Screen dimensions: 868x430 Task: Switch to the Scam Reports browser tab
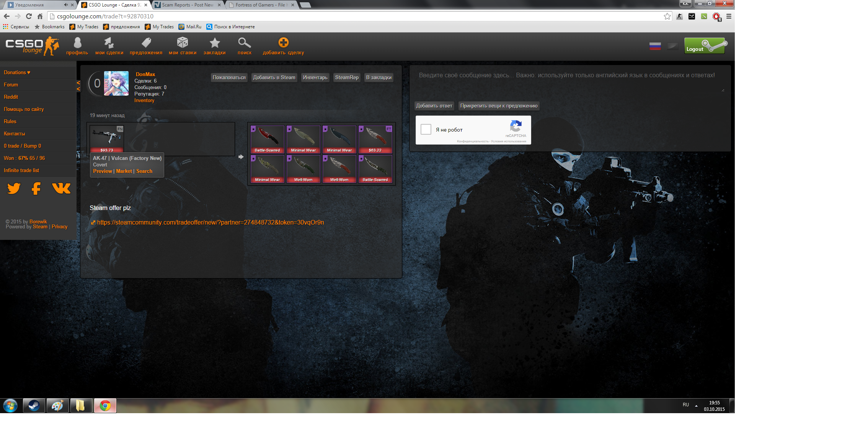(188, 5)
